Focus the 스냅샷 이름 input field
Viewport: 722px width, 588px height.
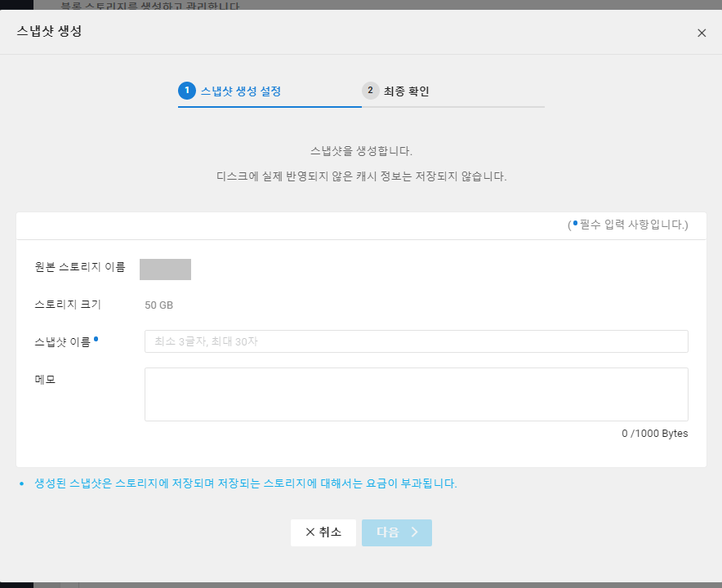click(x=417, y=341)
